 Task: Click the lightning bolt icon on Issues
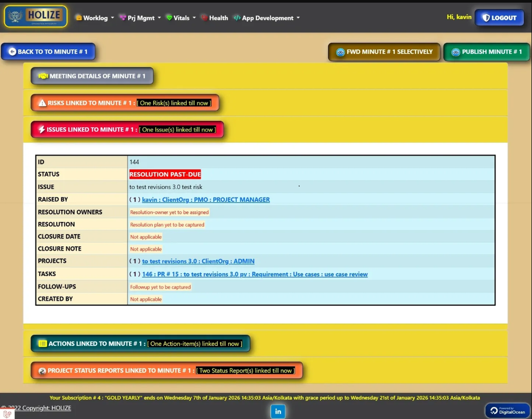click(42, 129)
